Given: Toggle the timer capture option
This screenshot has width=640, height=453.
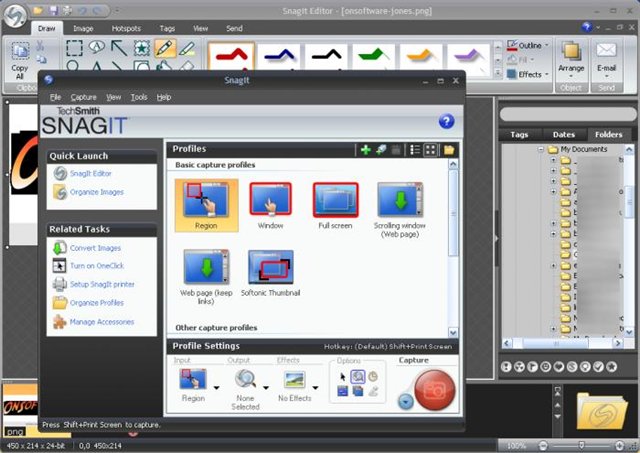Looking at the screenshot, I should tap(373, 376).
